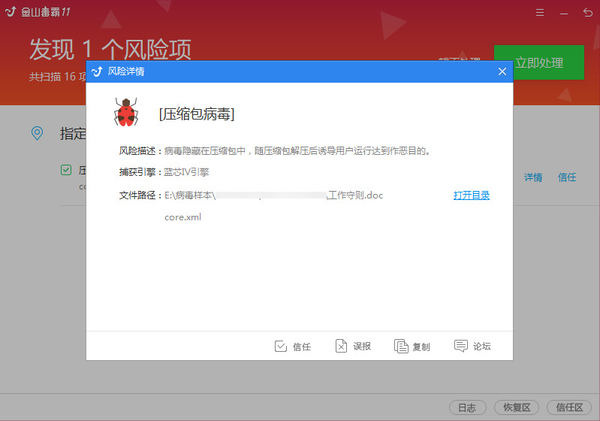The image size is (600, 421).
Task: Open the 信任区 trust zone
Action: [570, 407]
